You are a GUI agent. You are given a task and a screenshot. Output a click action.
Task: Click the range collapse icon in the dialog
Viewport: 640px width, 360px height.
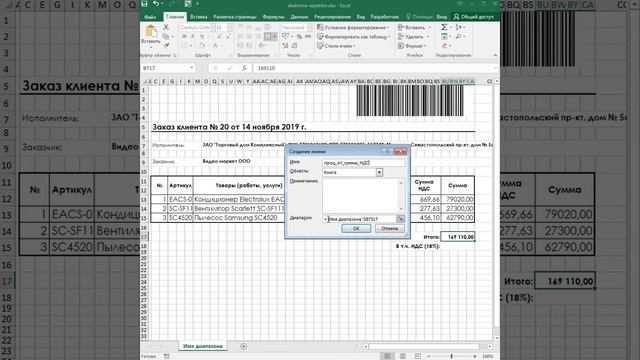tap(400, 219)
